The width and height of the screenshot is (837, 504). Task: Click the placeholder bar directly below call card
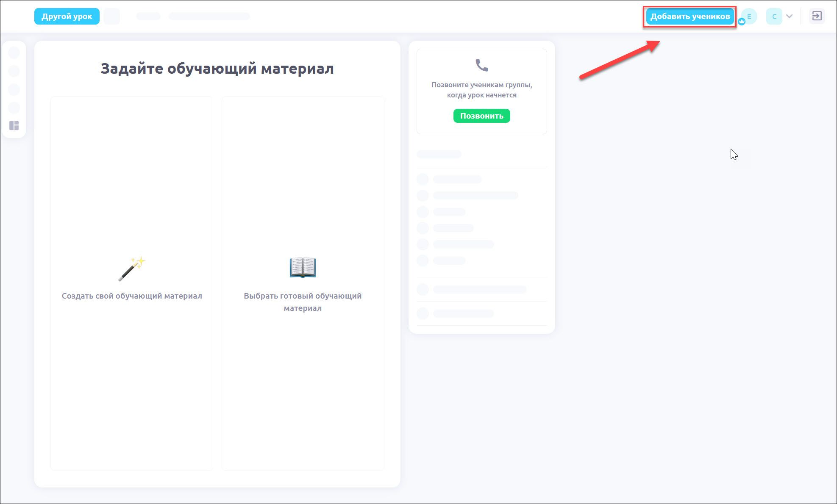click(439, 154)
